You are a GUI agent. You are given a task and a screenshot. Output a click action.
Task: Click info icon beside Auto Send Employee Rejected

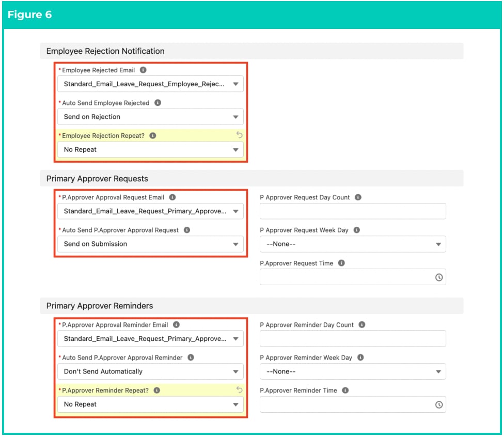coord(158,103)
